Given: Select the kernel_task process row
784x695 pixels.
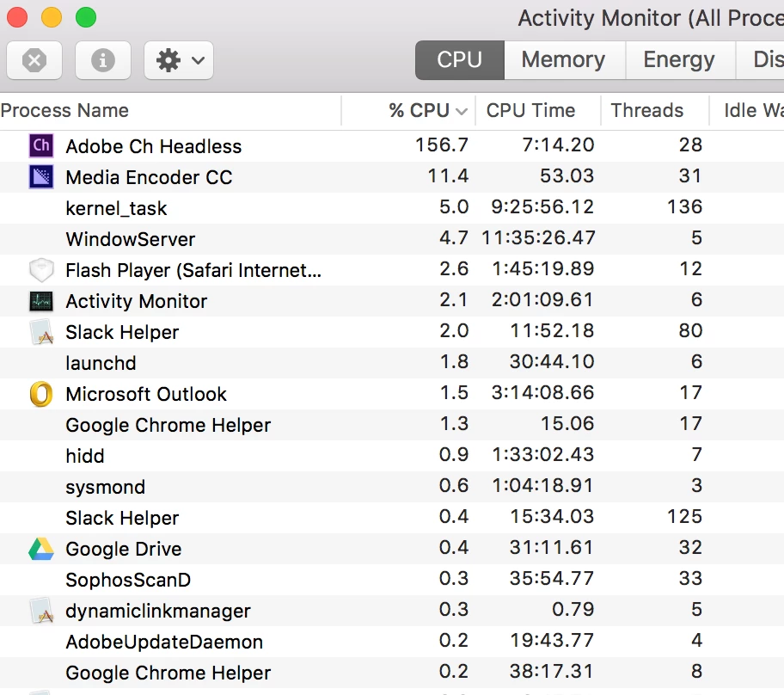Looking at the screenshot, I should pyautogui.click(x=392, y=208).
